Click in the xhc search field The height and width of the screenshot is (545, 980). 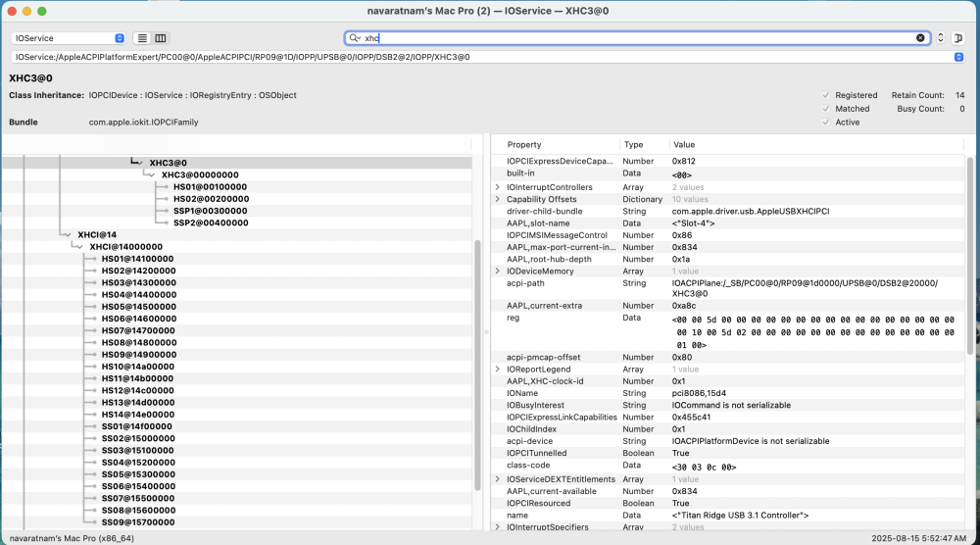click(x=638, y=38)
